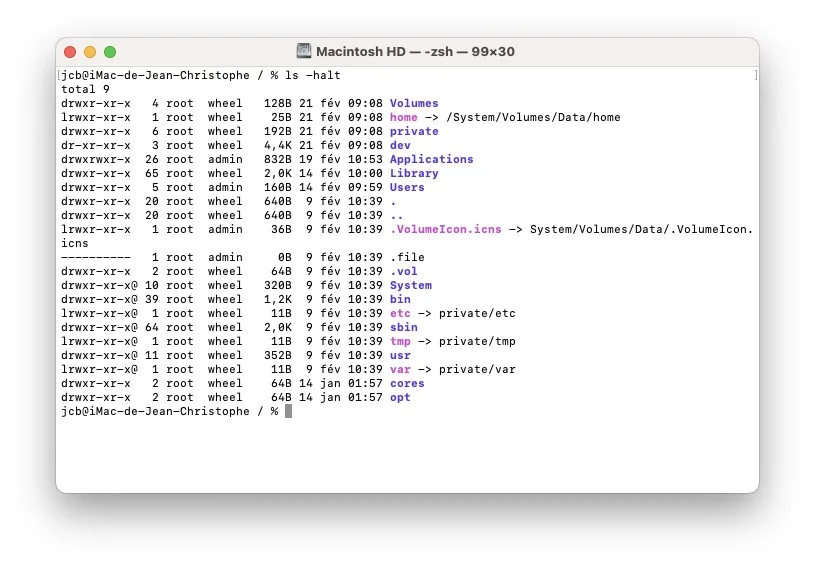This screenshot has height=567, width=815.
Task: Select the 'bin' directory name
Action: click(400, 300)
